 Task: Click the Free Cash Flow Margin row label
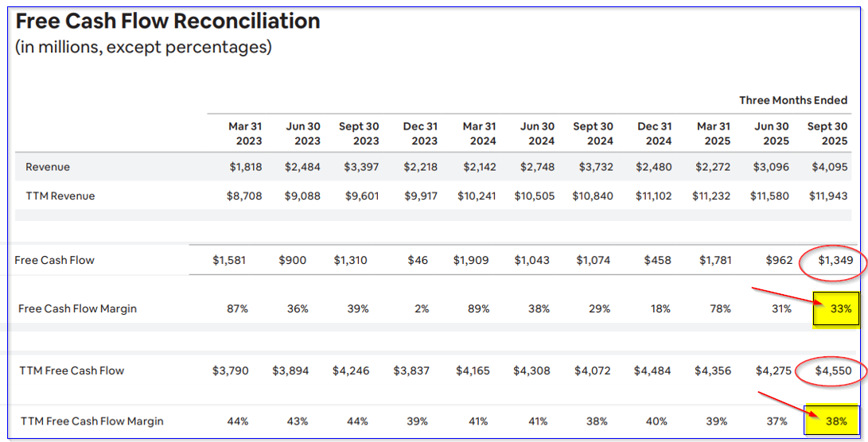pos(77,308)
